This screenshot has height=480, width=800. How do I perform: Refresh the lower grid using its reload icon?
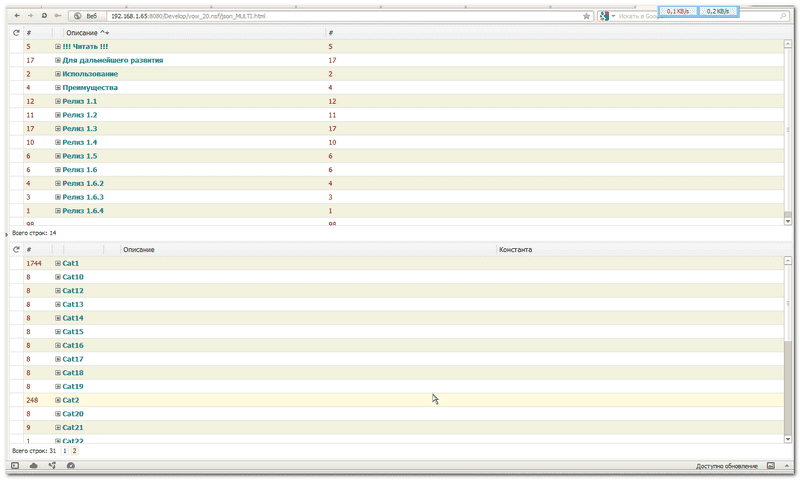coord(15,249)
